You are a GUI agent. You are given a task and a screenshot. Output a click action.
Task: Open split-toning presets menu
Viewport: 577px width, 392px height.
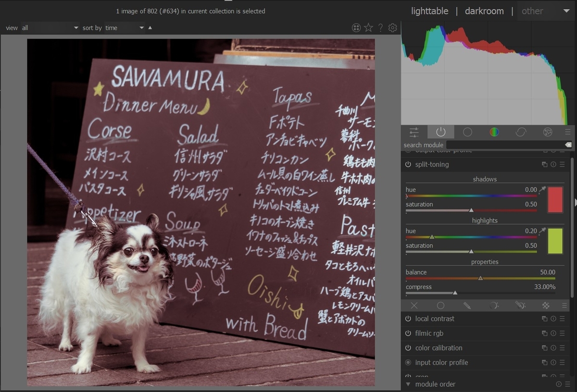click(562, 164)
